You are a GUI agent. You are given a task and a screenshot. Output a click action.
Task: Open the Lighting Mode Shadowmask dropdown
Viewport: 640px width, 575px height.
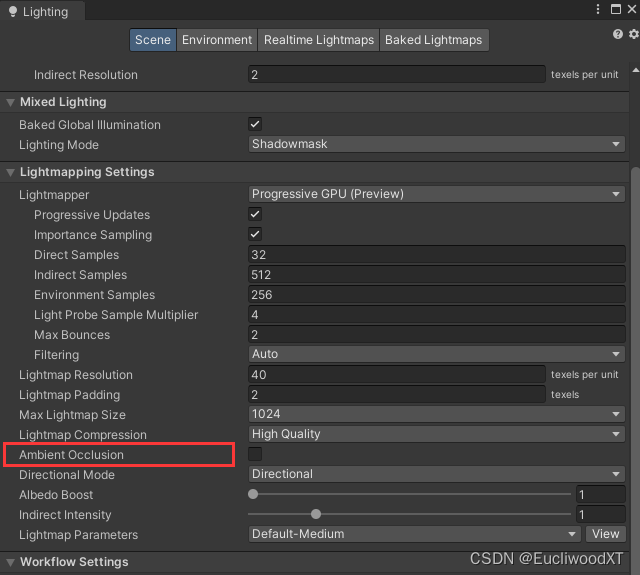(436, 144)
